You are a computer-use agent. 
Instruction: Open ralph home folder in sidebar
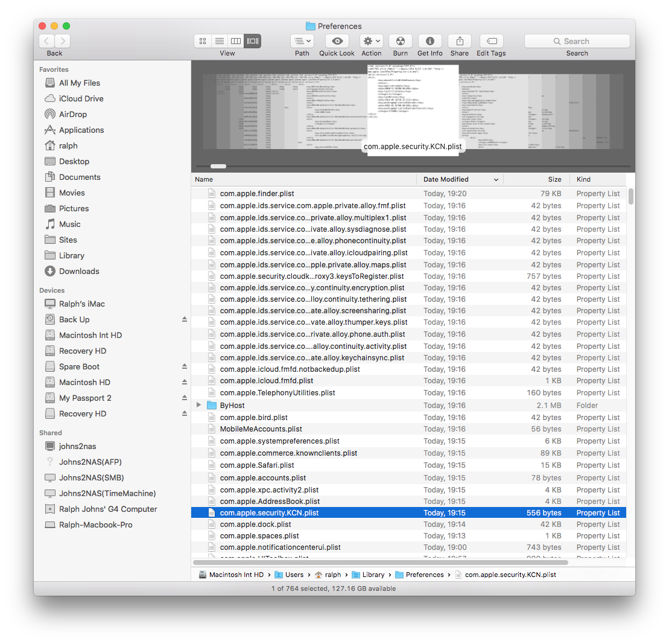coord(68,146)
